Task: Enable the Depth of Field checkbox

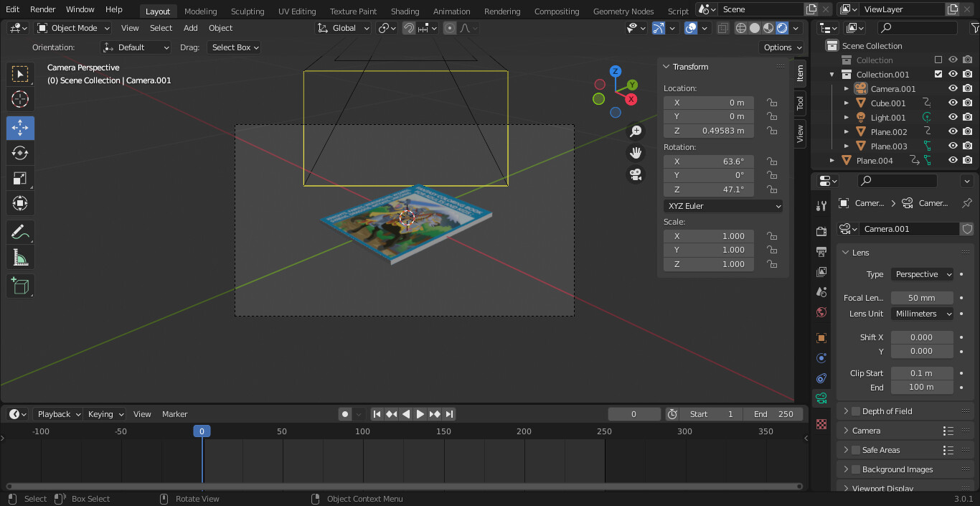Action: point(856,411)
